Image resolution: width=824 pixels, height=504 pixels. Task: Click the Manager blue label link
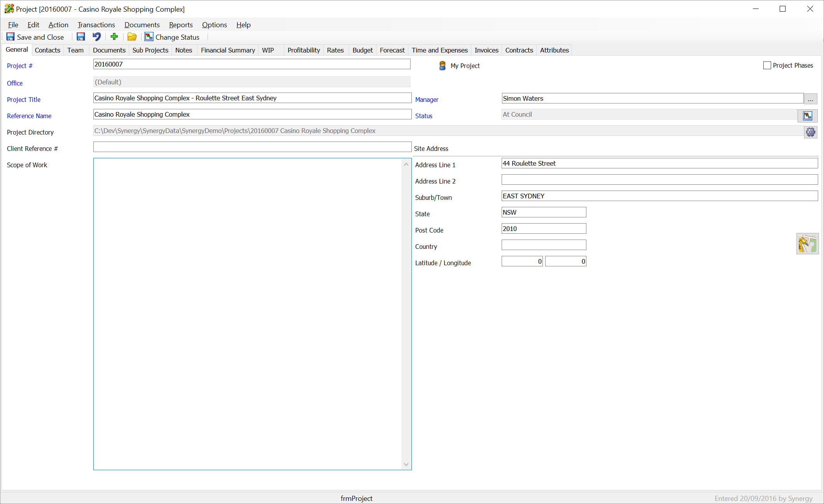427,100
